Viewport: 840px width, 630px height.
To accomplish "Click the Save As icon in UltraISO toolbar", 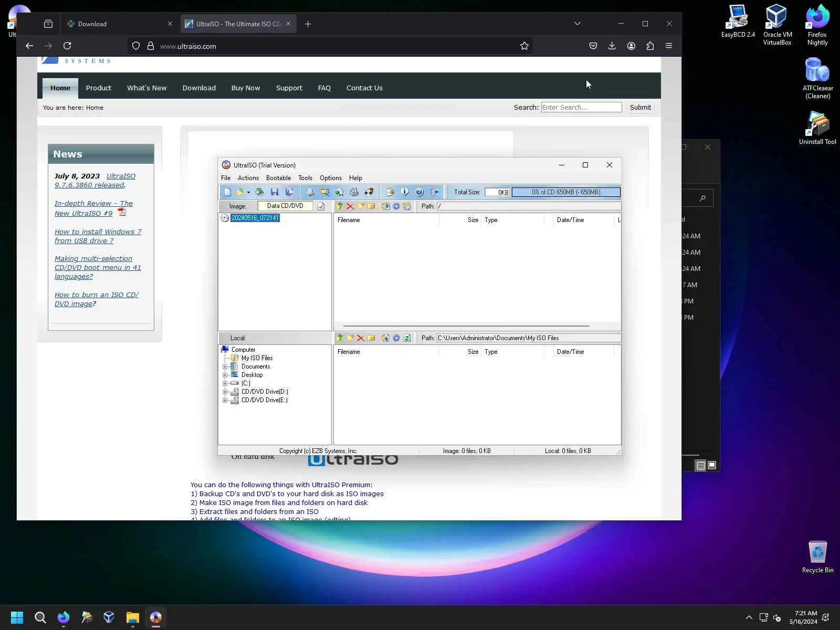I will click(289, 192).
